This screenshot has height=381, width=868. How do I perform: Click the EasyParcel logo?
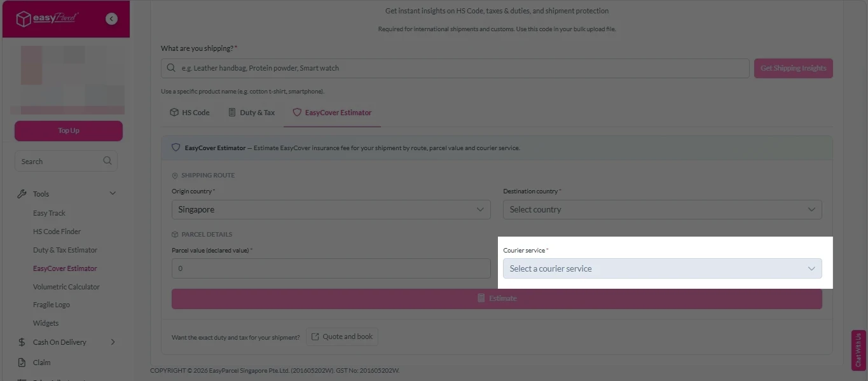(47, 19)
